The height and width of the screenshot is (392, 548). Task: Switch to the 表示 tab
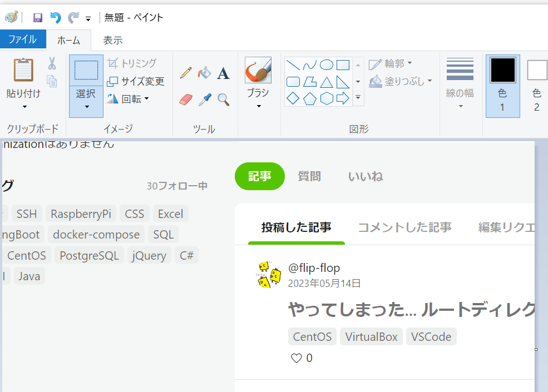click(112, 39)
